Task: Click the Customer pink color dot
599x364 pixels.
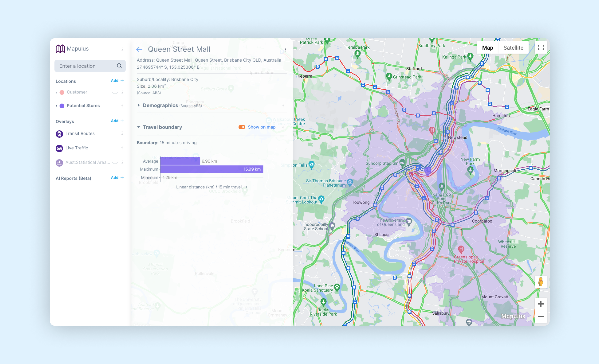Action: [x=62, y=92]
